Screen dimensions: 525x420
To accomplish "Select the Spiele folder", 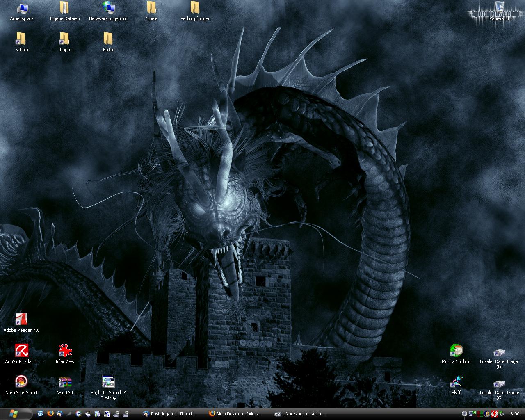I will (152, 8).
